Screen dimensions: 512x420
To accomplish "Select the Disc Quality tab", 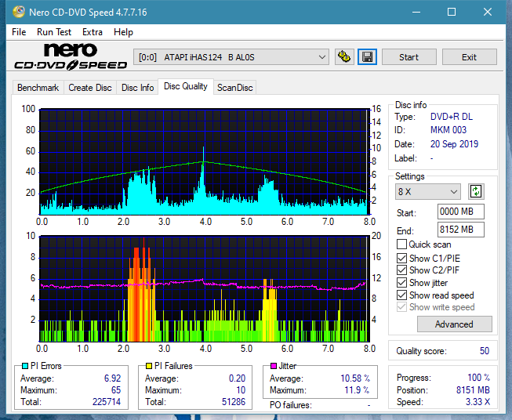I will coord(186,86).
